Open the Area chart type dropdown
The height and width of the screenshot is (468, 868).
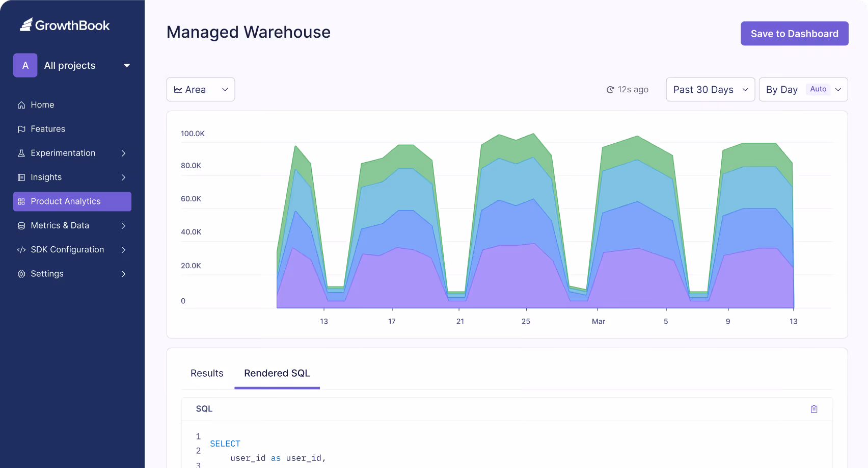[x=200, y=89]
